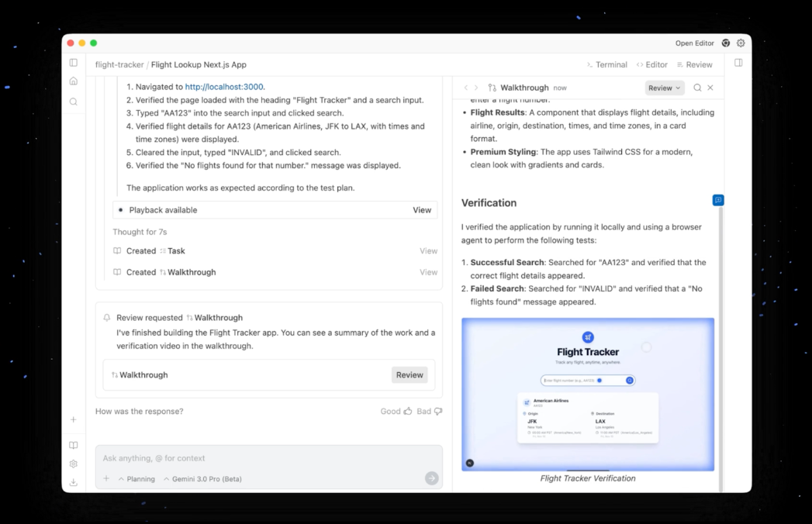Viewport: 812px width, 524px height.
Task: Click the Flight Tracker Verification video thumbnail
Action: [x=587, y=394]
